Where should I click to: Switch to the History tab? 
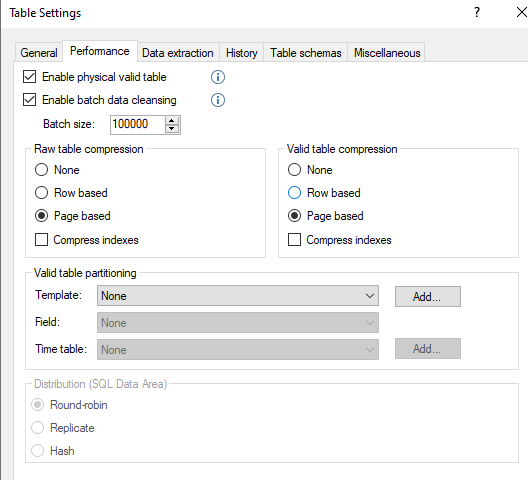[x=242, y=53]
